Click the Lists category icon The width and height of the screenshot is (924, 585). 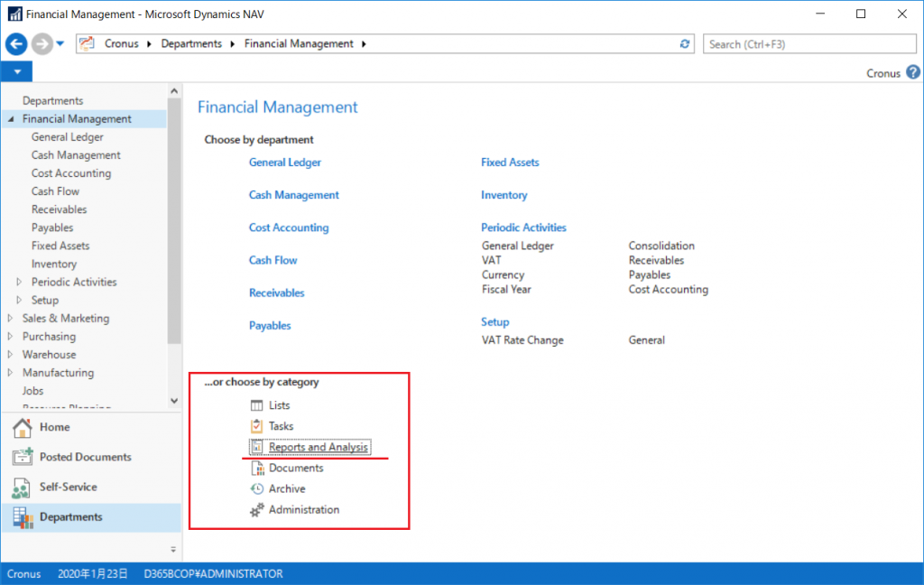(x=257, y=405)
